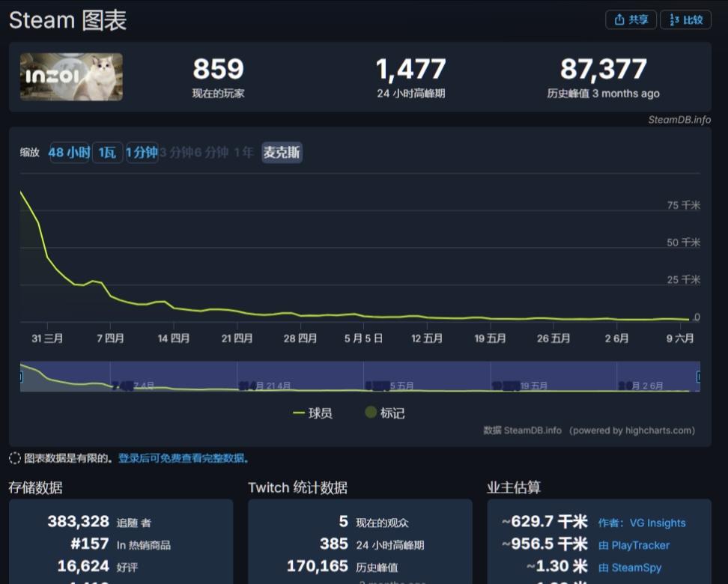Select the 48 小时 zoom range
Image resolution: width=728 pixels, height=584 pixels.
[69, 152]
